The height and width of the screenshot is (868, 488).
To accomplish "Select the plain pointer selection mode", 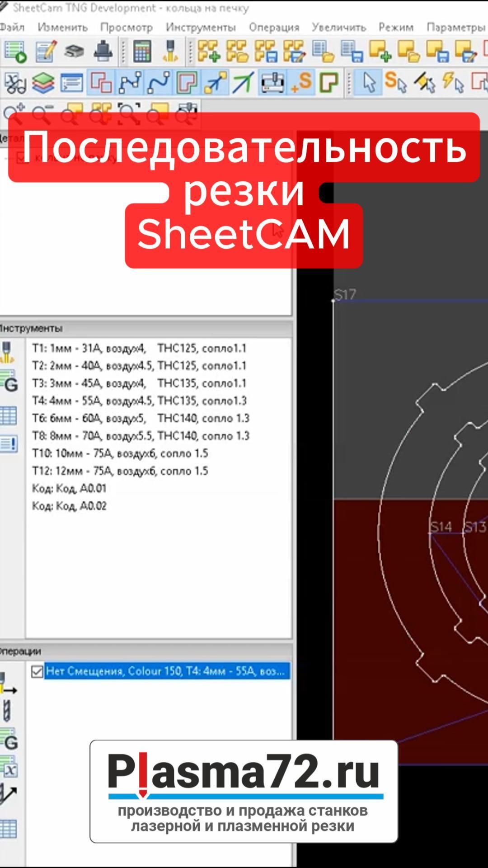I will pos(369,83).
